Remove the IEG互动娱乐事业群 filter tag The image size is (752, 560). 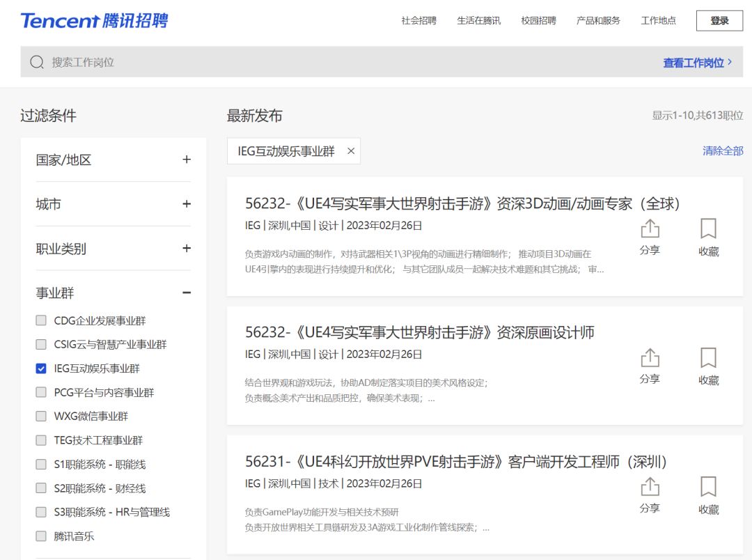click(x=351, y=151)
